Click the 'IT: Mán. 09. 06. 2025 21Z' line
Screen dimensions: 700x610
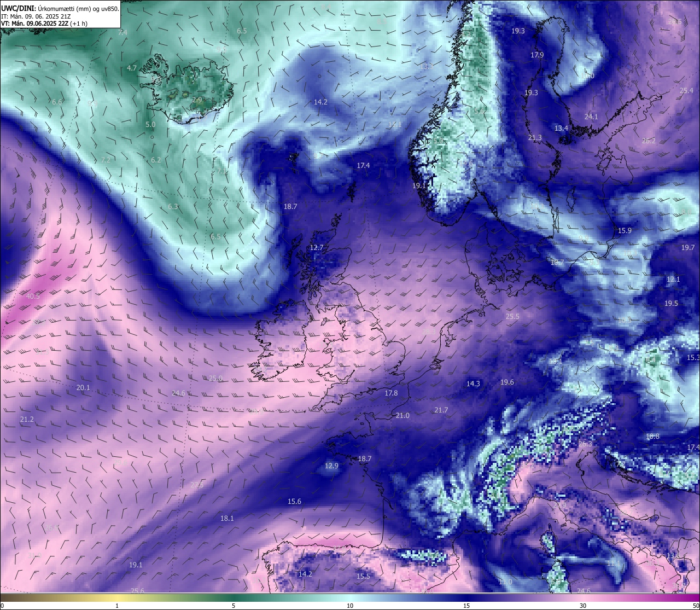pos(36,16)
